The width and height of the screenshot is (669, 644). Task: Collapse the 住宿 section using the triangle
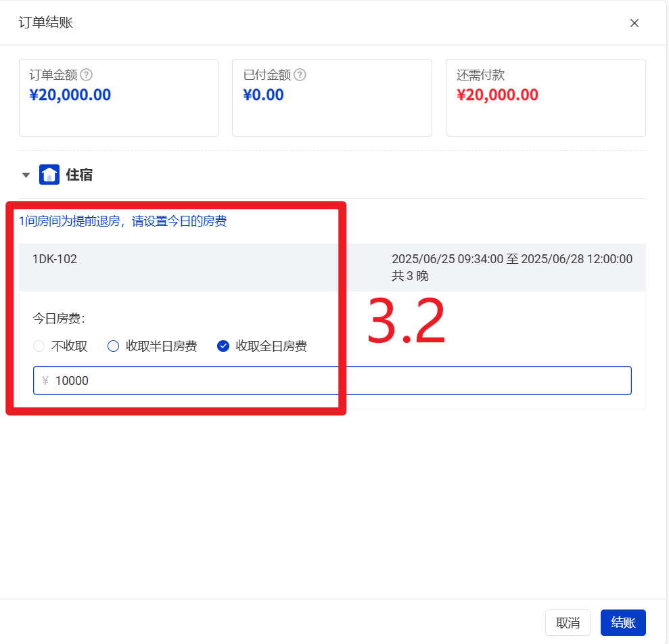26,175
